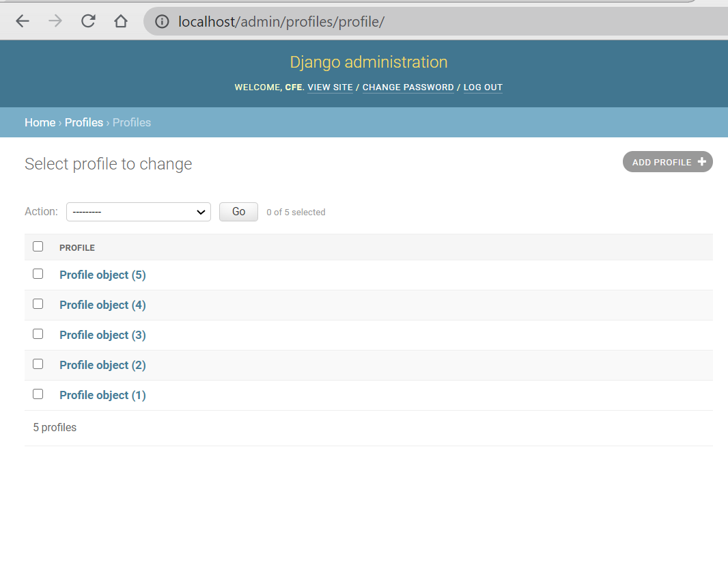
Task: Click the ADD PROFILE button
Action: point(668,161)
